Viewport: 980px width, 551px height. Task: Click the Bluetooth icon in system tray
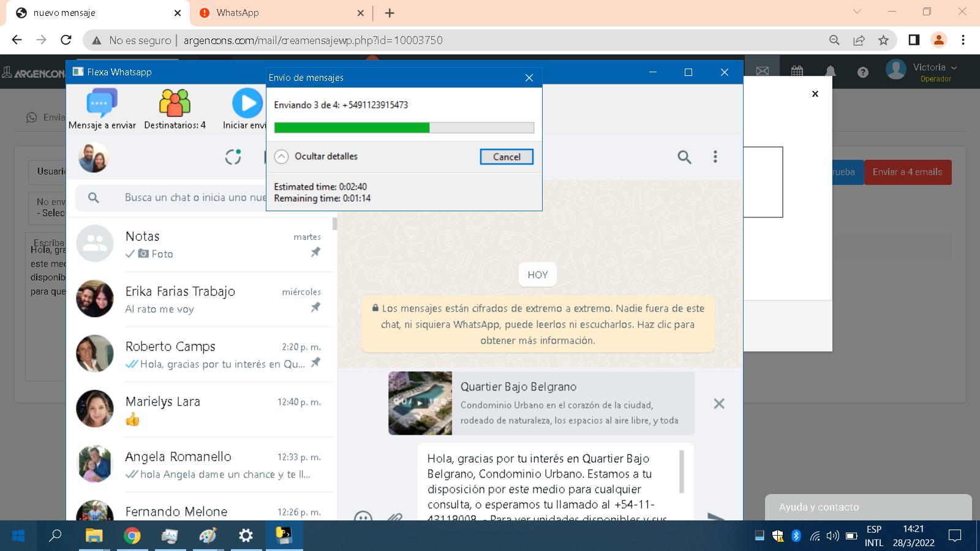tap(796, 536)
